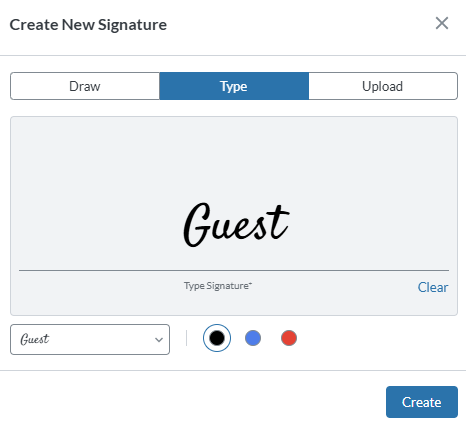Select the red signature color
The height and width of the screenshot is (426, 466).
coord(289,338)
